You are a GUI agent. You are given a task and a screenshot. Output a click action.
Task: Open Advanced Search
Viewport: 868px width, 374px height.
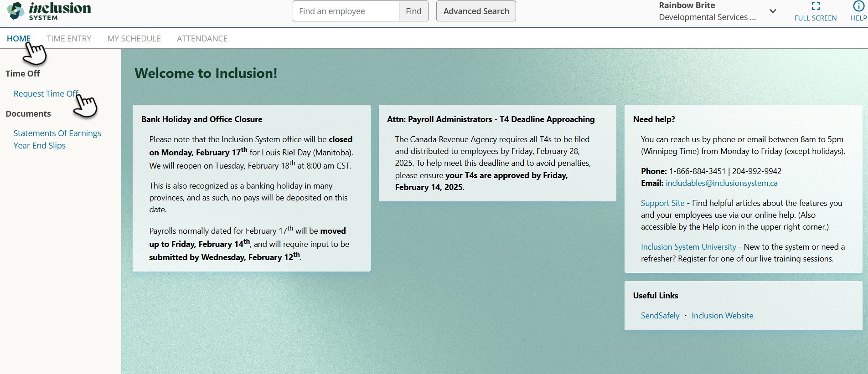tap(476, 11)
